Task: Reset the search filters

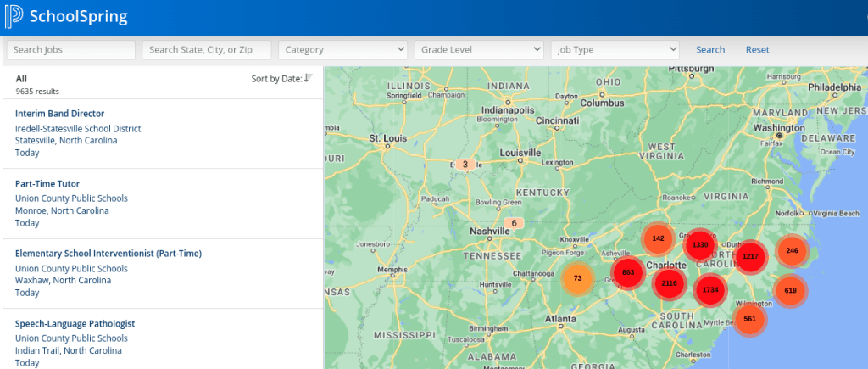Action: tap(757, 50)
